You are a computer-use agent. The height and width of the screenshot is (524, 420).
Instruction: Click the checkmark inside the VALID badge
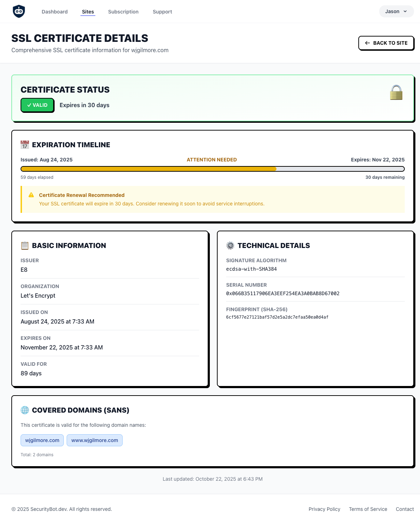pyautogui.click(x=29, y=105)
